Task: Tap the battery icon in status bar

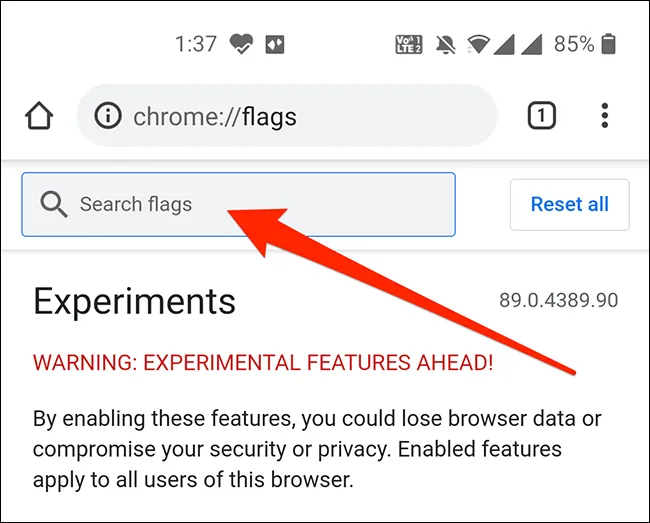Action: (609, 44)
